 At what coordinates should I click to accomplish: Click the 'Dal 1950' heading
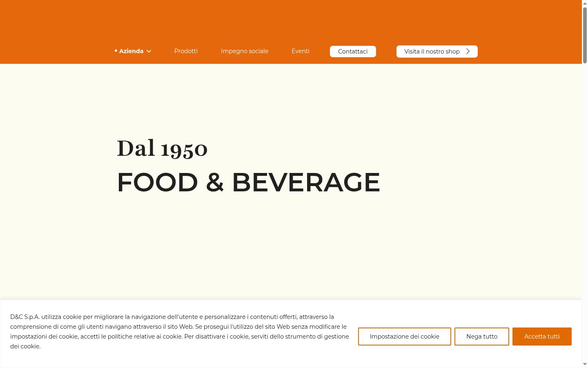[x=162, y=148]
